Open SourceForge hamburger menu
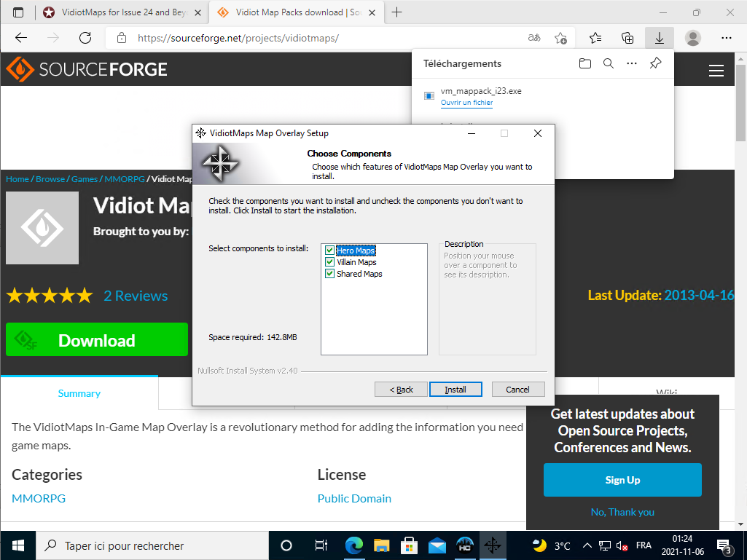Screen dimensions: 747x560 [x=716, y=71]
